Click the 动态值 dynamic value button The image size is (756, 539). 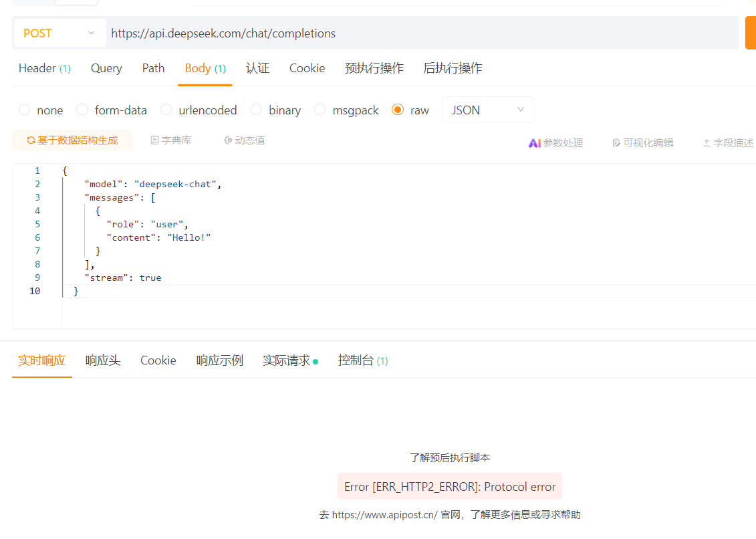tap(245, 140)
